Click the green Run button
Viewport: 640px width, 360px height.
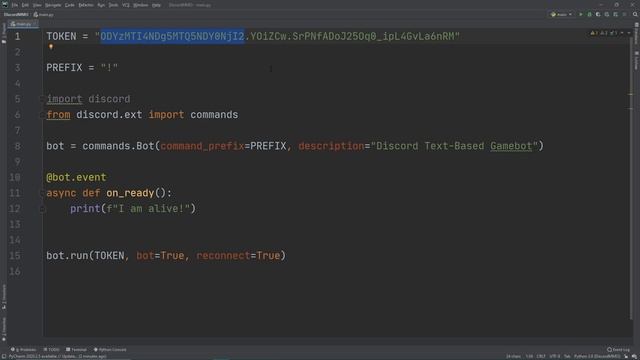[581, 14]
